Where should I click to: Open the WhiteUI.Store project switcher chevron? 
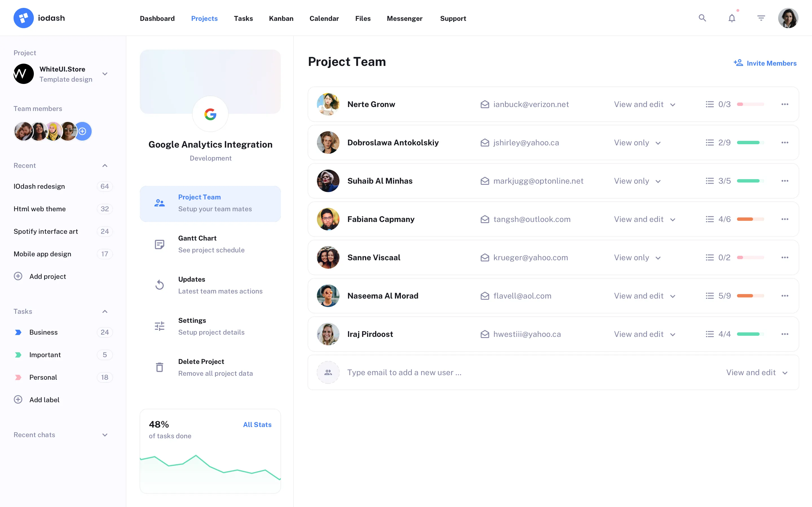click(x=105, y=74)
